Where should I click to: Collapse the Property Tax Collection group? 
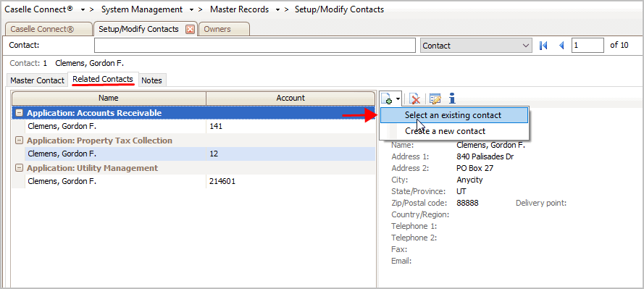coord(19,141)
